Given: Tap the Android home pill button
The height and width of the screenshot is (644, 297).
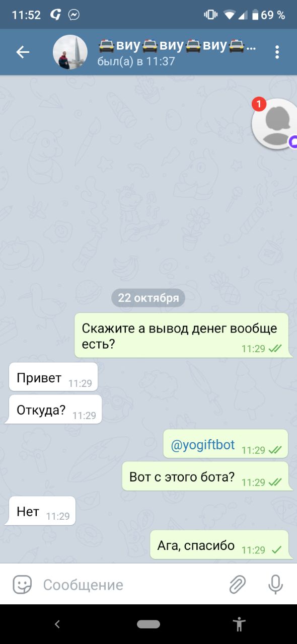Looking at the screenshot, I should point(148,624).
